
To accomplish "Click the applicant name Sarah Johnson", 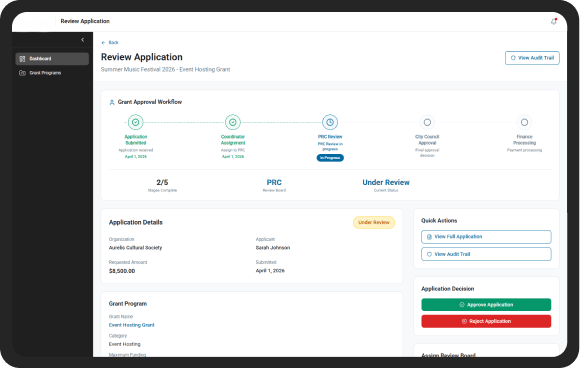I will tap(273, 248).
